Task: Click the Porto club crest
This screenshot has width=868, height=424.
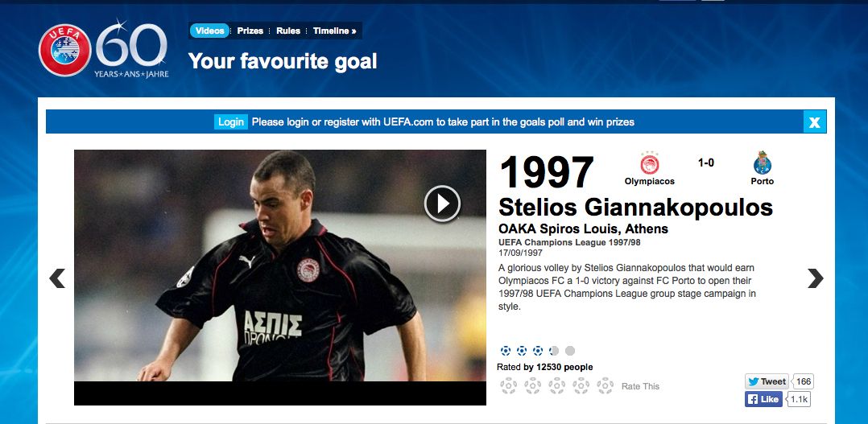Action: click(763, 163)
